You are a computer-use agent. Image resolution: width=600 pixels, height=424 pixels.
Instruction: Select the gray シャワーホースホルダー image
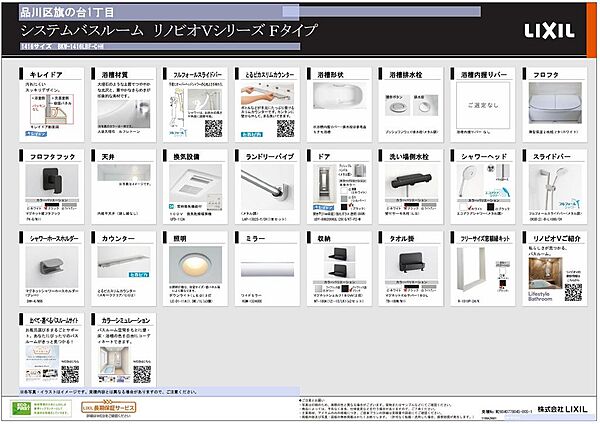pyautogui.click(x=52, y=267)
